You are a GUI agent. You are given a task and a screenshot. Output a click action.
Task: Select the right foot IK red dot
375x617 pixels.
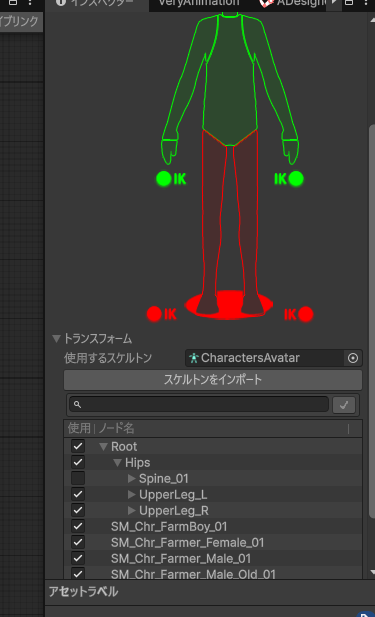306,314
